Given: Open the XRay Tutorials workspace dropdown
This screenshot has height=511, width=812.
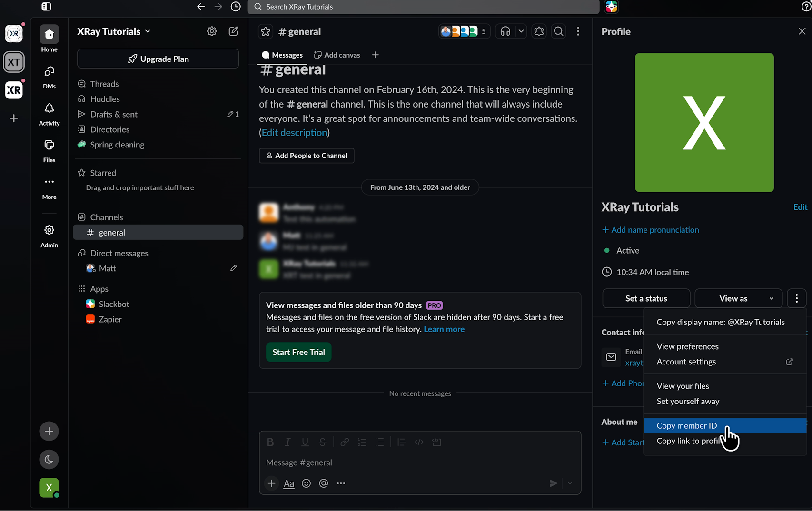Looking at the screenshot, I should pyautogui.click(x=114, y=31).
